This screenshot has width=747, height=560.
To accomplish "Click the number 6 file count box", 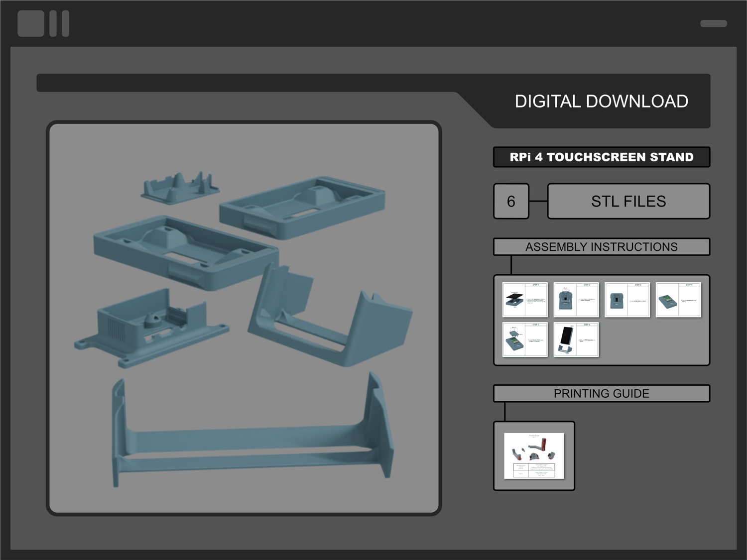I will coord(511,201).
